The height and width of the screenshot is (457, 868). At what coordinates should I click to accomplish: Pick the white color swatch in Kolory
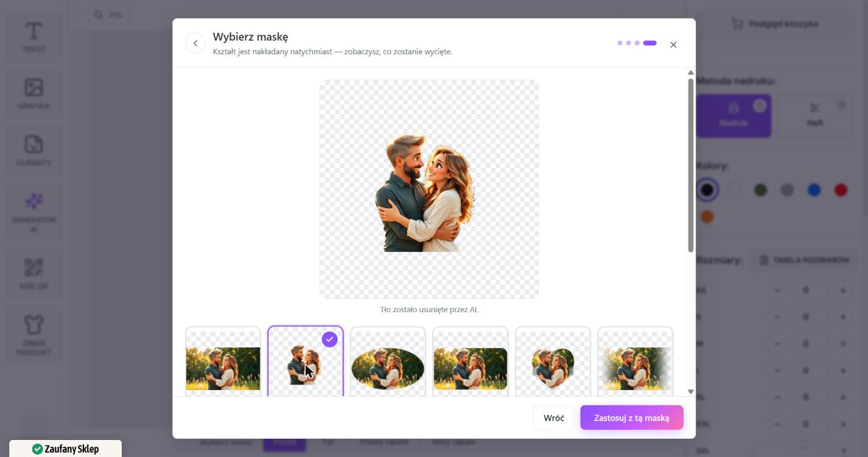(x=734, y=190)
